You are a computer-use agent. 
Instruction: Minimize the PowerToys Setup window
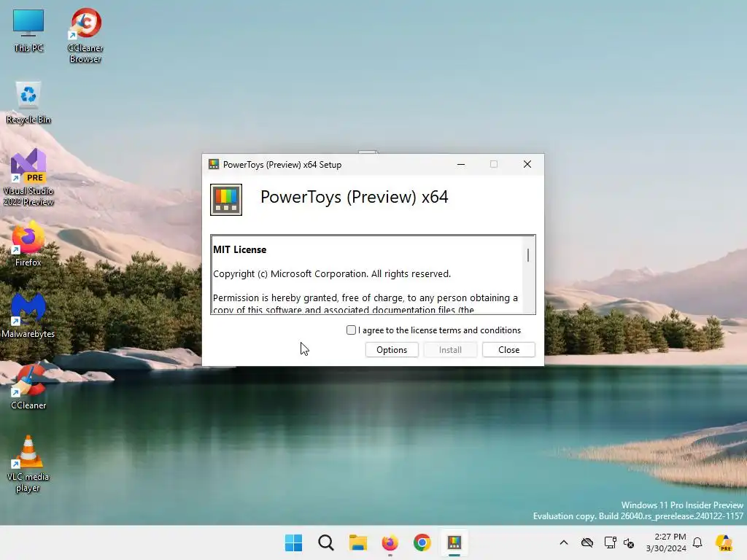461,164
